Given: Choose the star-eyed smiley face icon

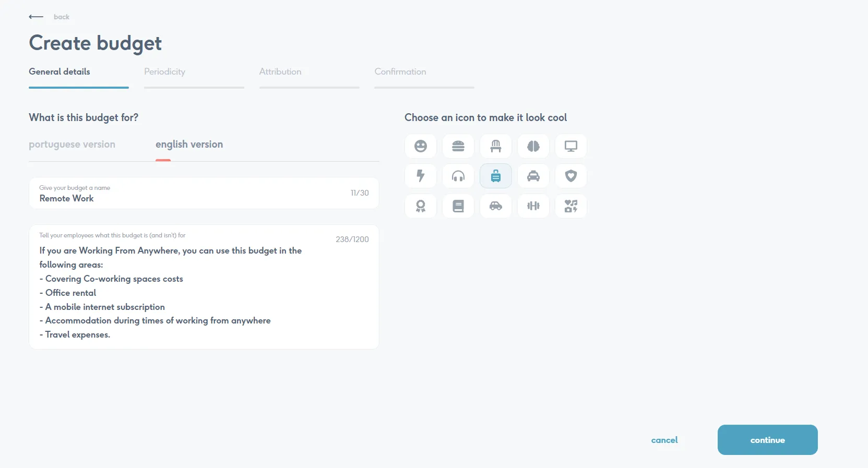Looking at the screenshot, I should click(420, 146).
